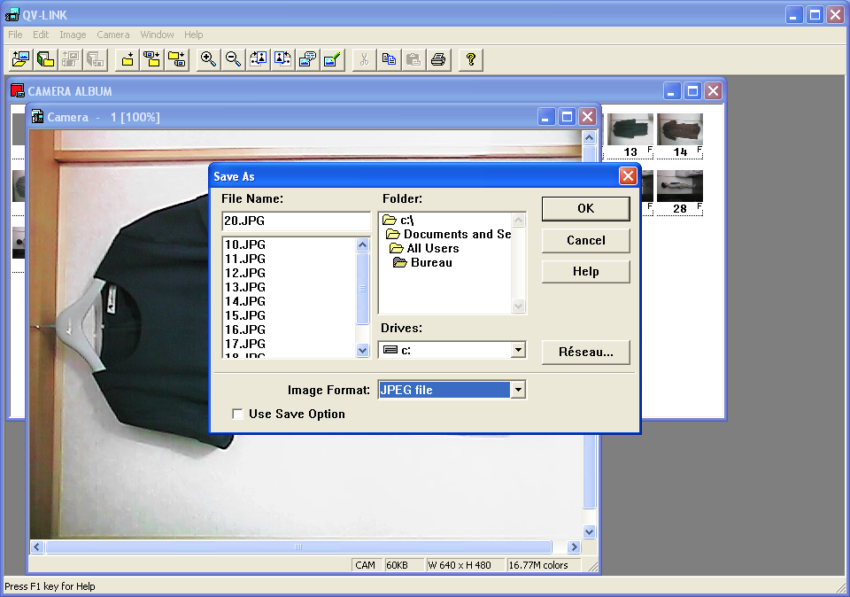Click the File Name field containing 20.JPG
Screen dimensions: 850x597
coord(296,221)
